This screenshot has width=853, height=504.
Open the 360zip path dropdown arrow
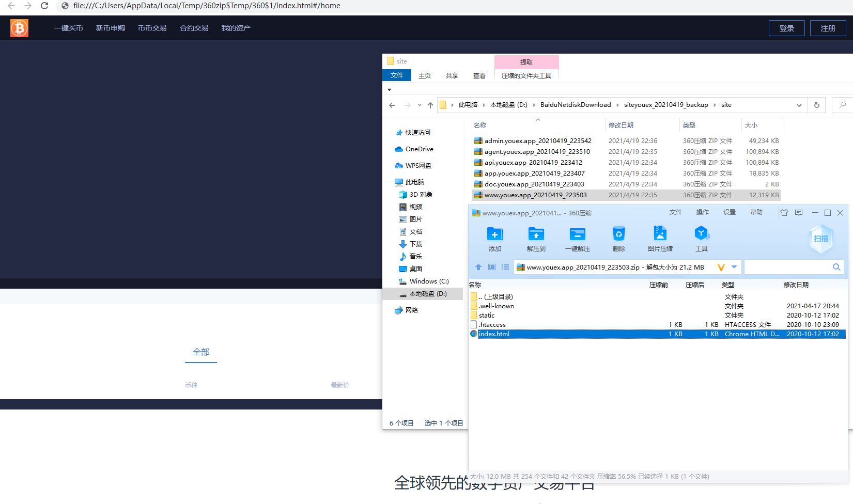click(734, 267)
